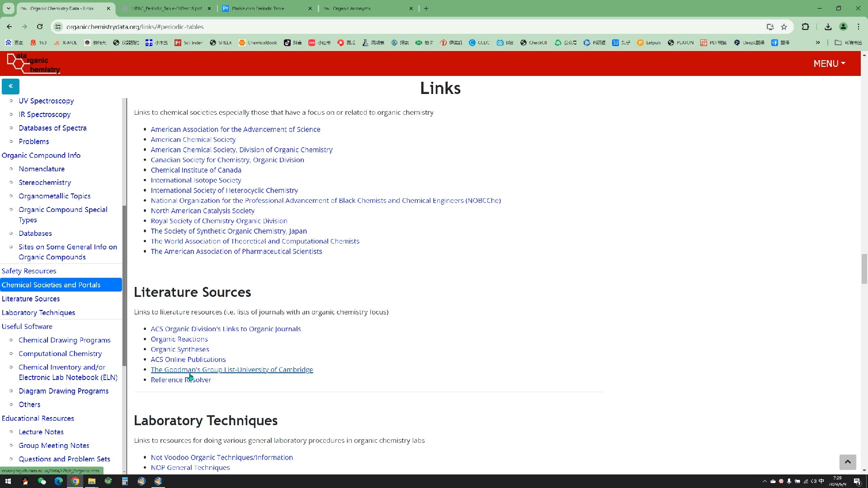Screen dimensions: 868x488
Task: Select Educational Resources in the sidebar
Action: click(38, 418)
